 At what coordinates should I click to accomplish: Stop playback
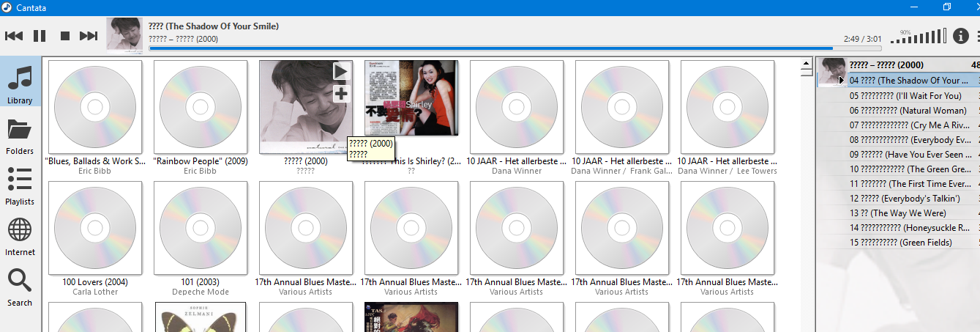tap(64, 36)
